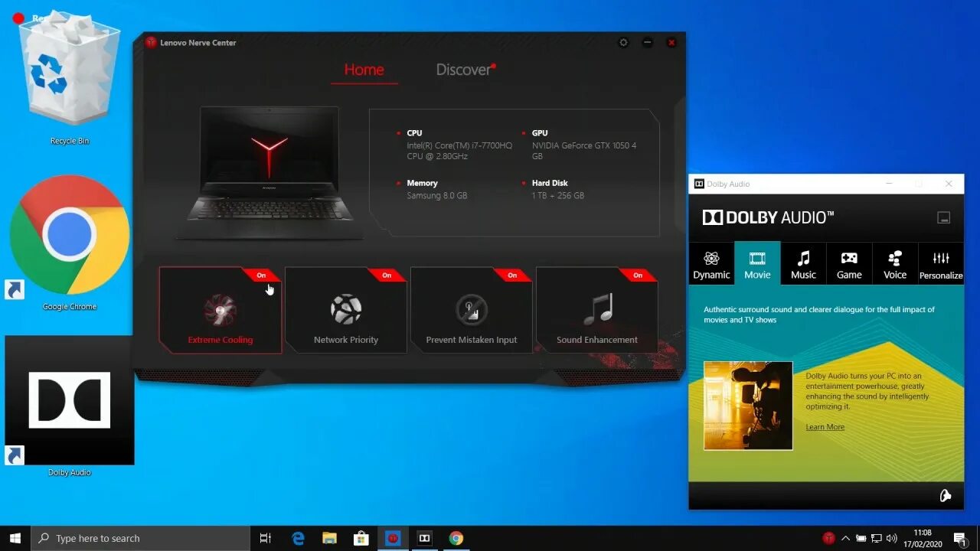Click the battery icon in system tray

click(861, 538)
